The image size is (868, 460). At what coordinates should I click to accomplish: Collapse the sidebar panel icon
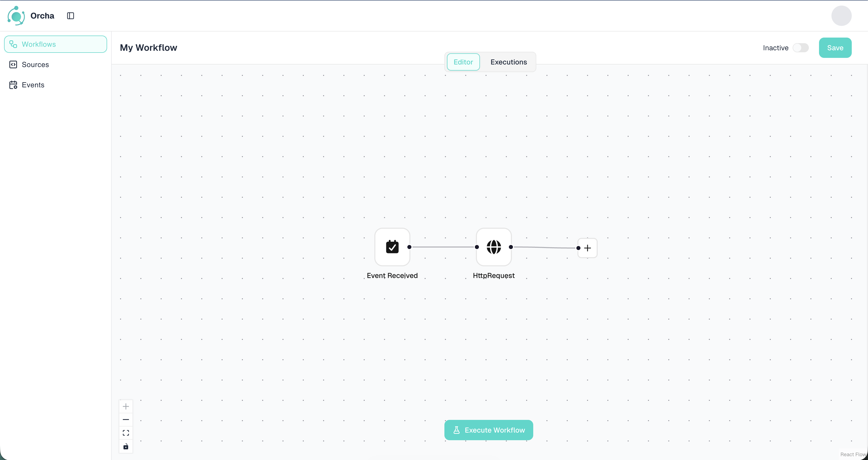coord(70,16)
